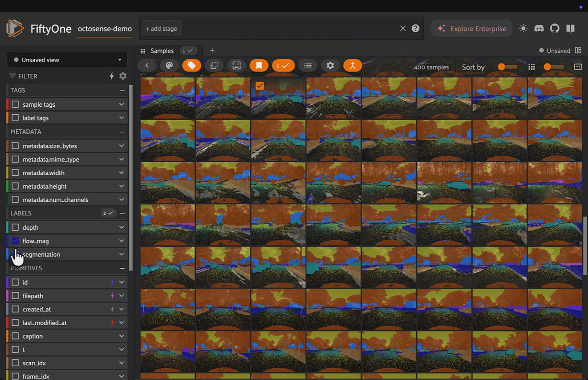The image size is (588, 380).
Task: Adjust the slider right after Sort by
Action: click(x=508, y=67)
